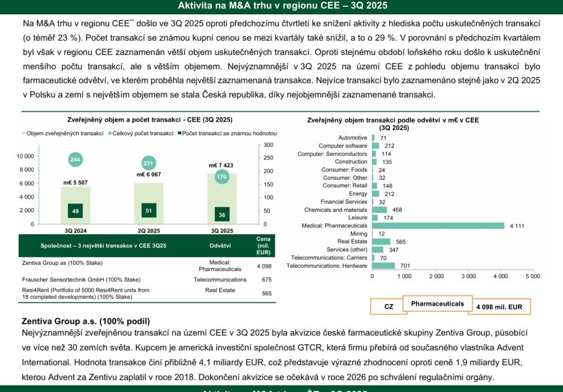The height and width of the screenshot is (392, 563).
Task: Select the 231 bubble above 2Q 2025
Action: pyautogui.click(x=148, y=163)
